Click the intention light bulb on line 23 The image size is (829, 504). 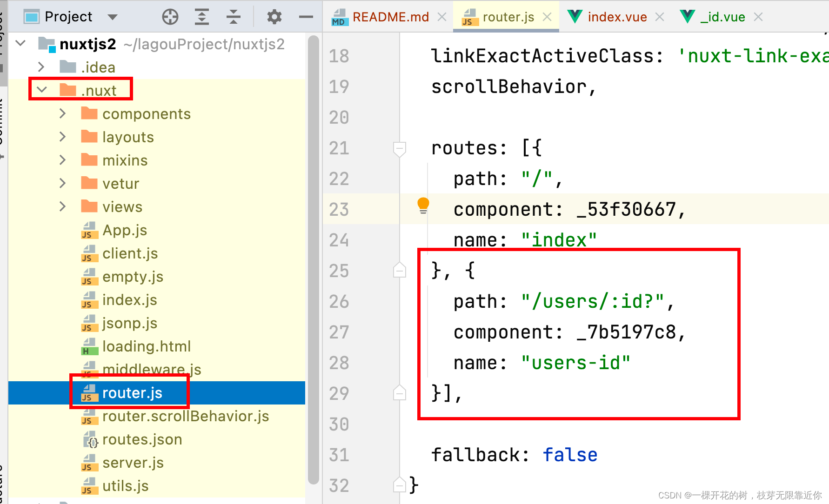[x=423, y=205]
